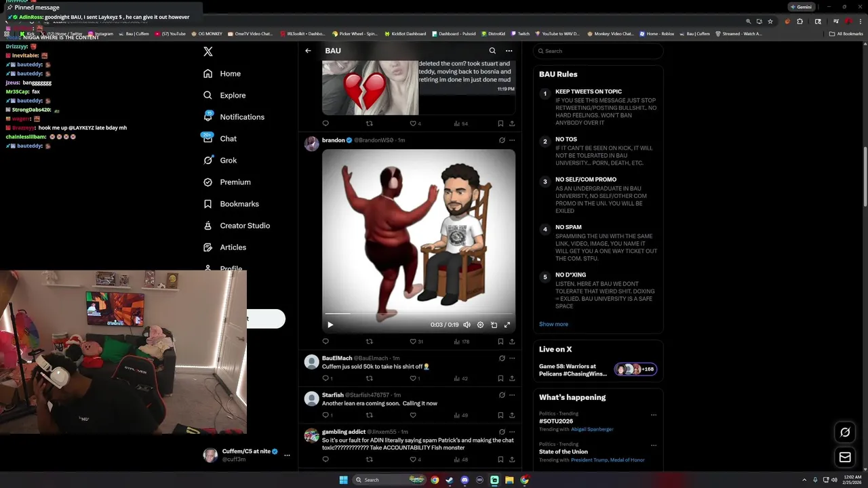Viewport: 868px width, 488px height.
Task: Click the back arrow beside BAU
Action: [308, 51]
